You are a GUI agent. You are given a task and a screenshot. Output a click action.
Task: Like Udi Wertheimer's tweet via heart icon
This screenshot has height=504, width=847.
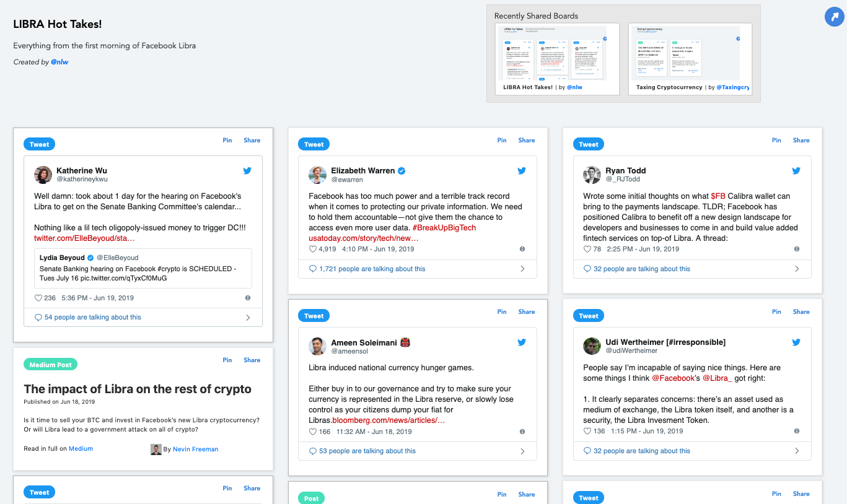(587, 431)
